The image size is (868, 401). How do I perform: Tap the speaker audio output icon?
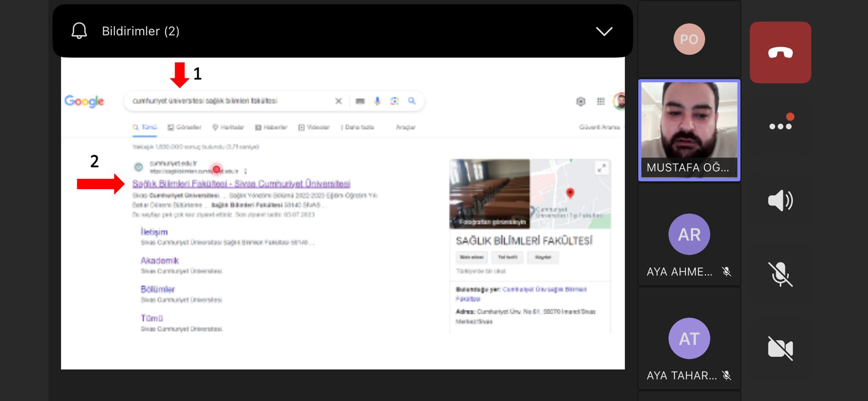[x=780, y=200]
